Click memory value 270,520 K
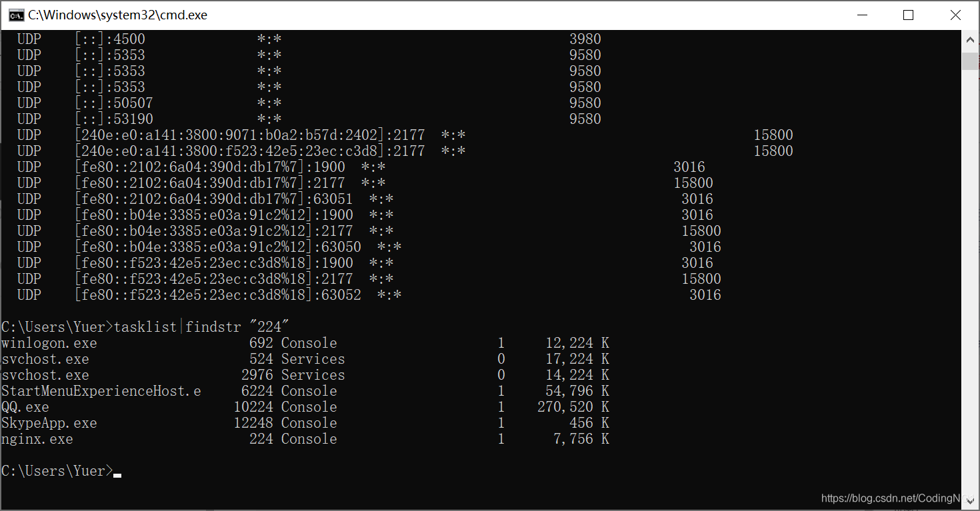 click(x=573, y=407)
